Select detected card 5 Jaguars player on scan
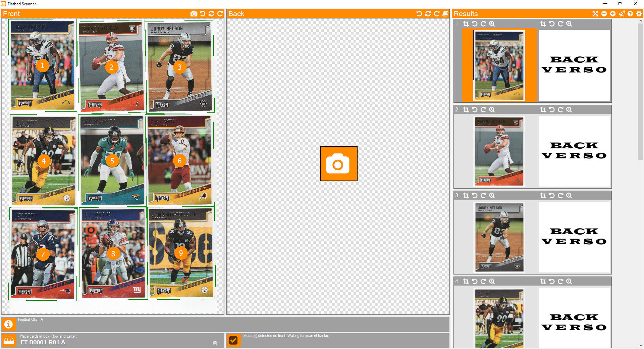Screen dimensions: 644x349 (112, 161)
